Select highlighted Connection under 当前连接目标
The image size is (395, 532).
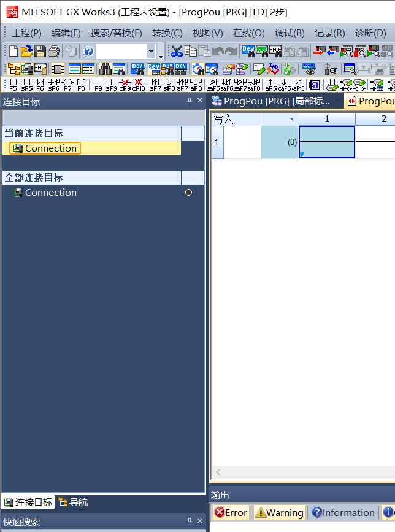click(45, 148)
